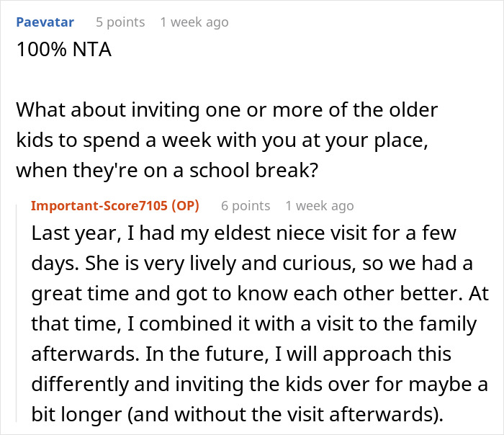Click the "5 points" score on Paevatar's comment
This screenshot has height=435, width=504.
120,22
